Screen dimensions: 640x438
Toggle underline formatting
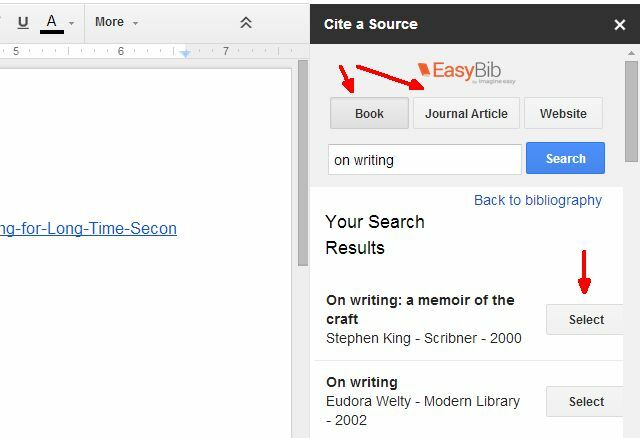pyautogui.click(x=23, y=22)
